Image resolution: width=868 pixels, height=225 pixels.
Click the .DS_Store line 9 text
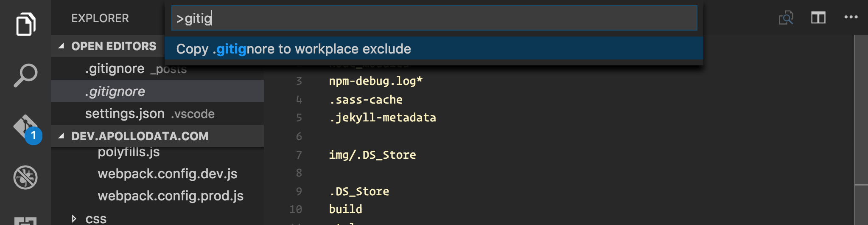coord(359,191)
